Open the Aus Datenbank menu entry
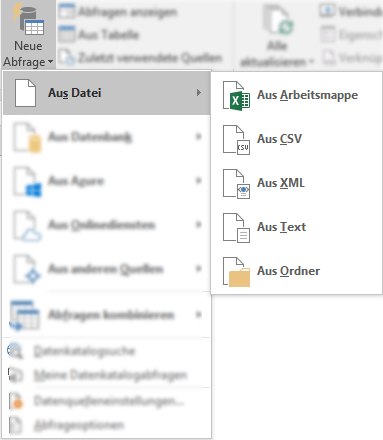This screenshot has width=383, height=440. (107, 137)
